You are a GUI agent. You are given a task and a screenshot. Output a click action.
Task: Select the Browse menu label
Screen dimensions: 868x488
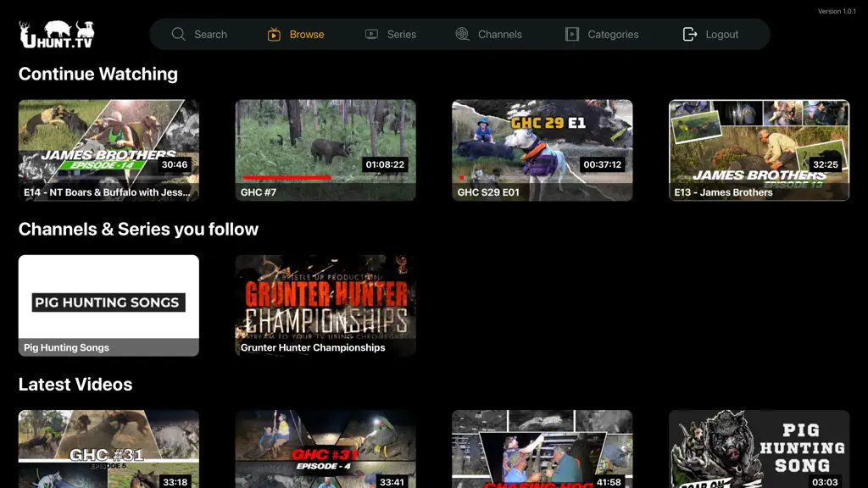[307, 34]
